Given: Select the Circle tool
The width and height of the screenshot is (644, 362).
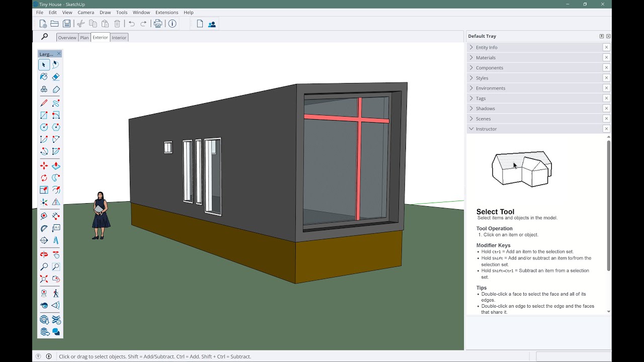Looking at the screenshot, I should (44, 127).
